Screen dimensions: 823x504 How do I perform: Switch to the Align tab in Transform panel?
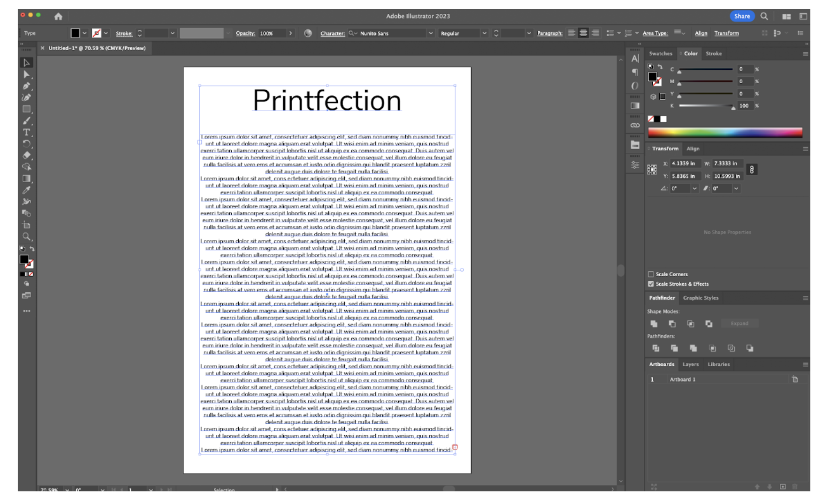pos(693,149)
